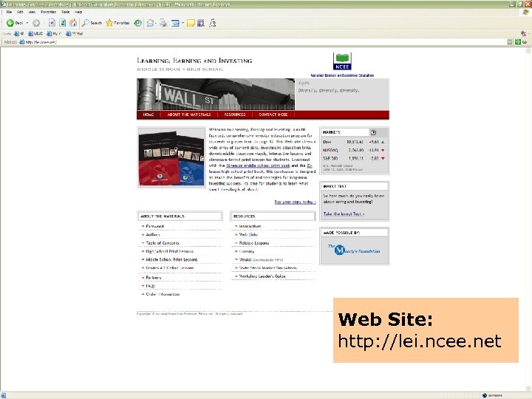Click the Mail envelope toolbar icon
Screen dimensions: 532x399
tap(149, 23)
